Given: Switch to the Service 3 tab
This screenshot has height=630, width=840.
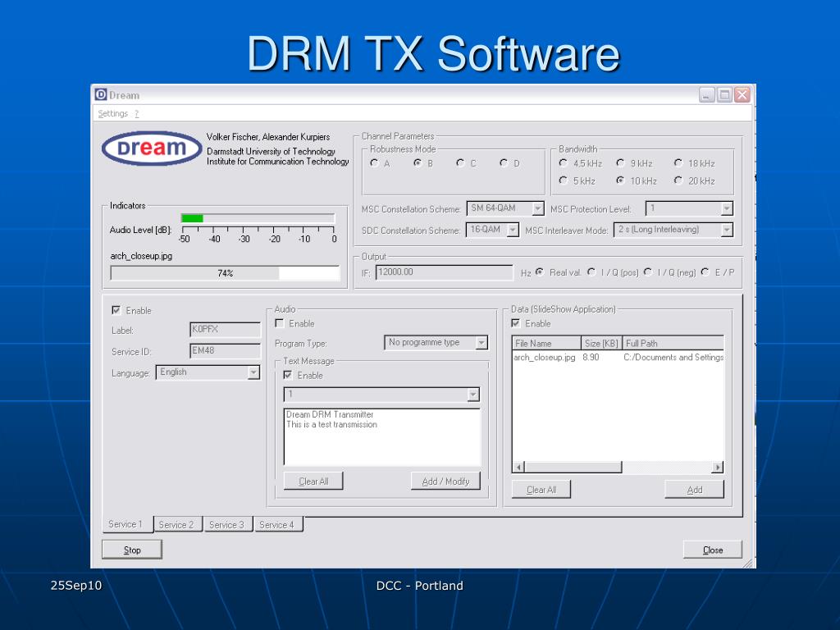Looking at the screenshot, I should 226,524.
